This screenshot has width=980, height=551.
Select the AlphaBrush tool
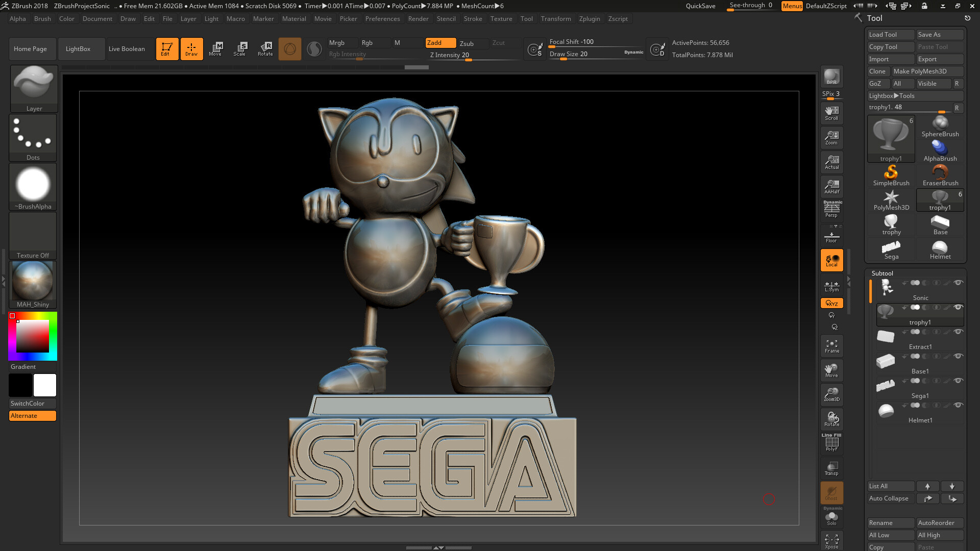coord(940,148)
